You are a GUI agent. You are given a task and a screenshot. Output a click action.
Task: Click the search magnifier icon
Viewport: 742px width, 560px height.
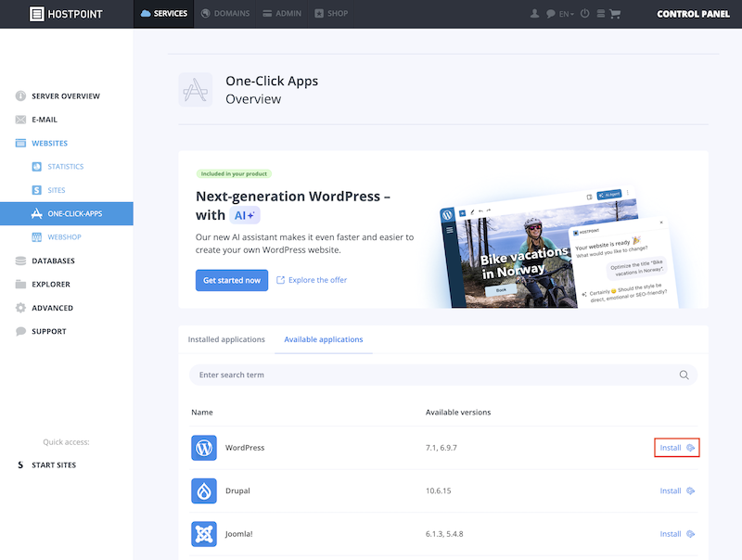684,375
